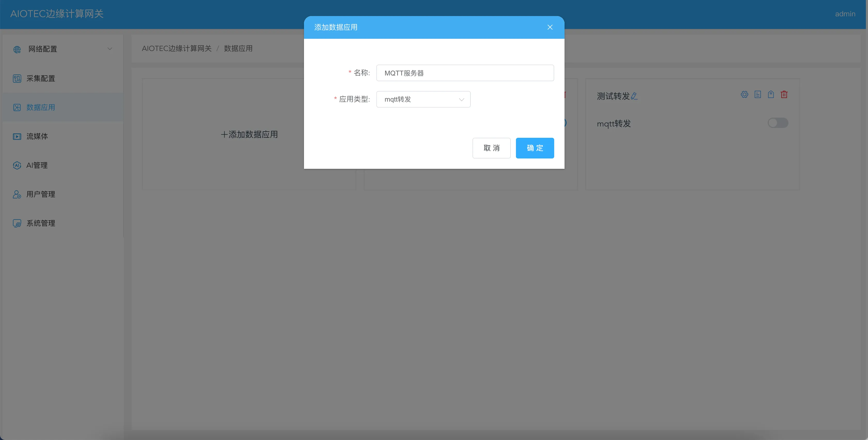Click the 名称 input field
This screenshot has width=868, height=440.
465,73
